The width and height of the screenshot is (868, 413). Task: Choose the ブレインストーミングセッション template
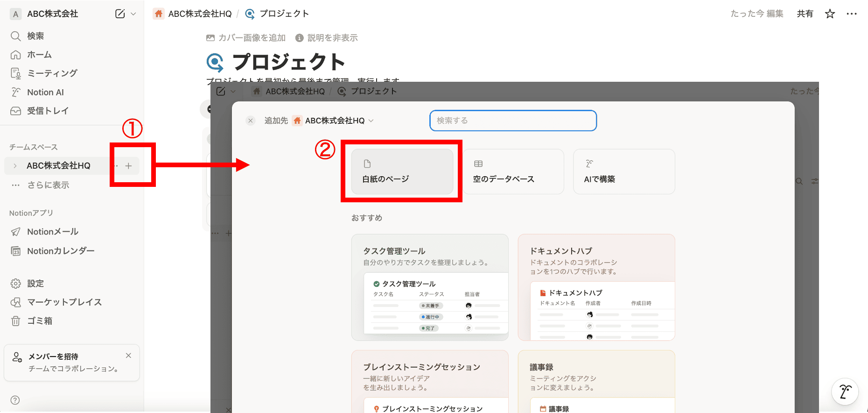pyautogui.click(x=430, y=381)
